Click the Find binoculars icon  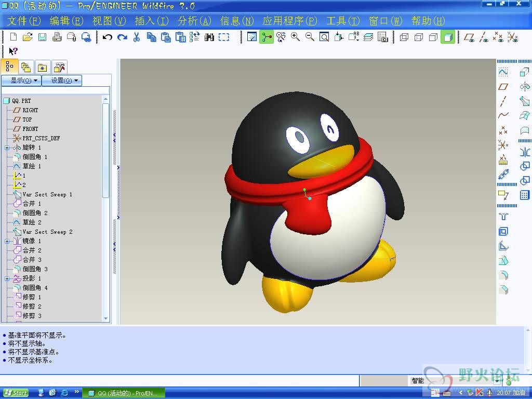[x=209, y=37]
